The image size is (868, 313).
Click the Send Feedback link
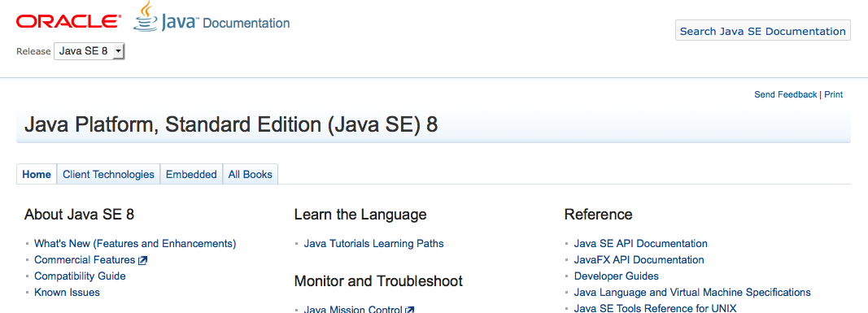(785, 94)
